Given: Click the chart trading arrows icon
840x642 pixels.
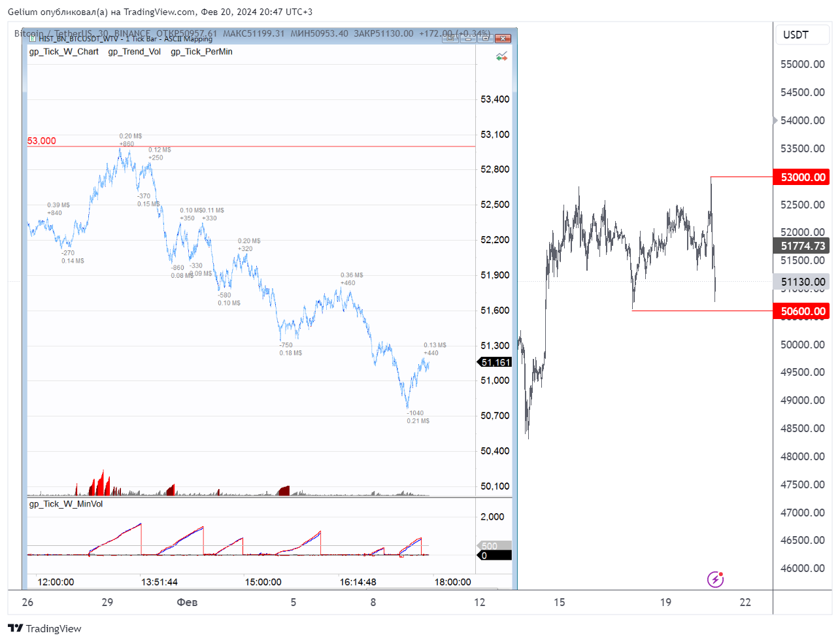Looking at the screenshot, I should tap(501, 57).
